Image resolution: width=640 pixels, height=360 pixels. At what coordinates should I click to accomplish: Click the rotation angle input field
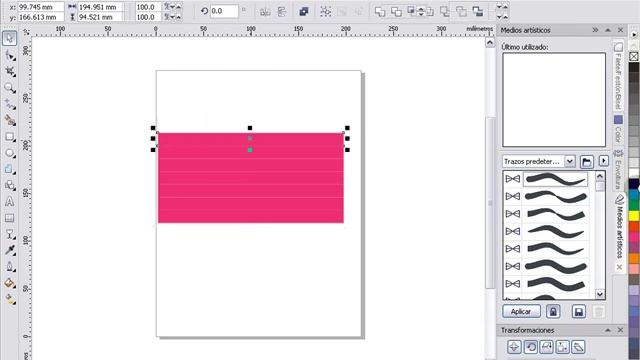(224, 11)
